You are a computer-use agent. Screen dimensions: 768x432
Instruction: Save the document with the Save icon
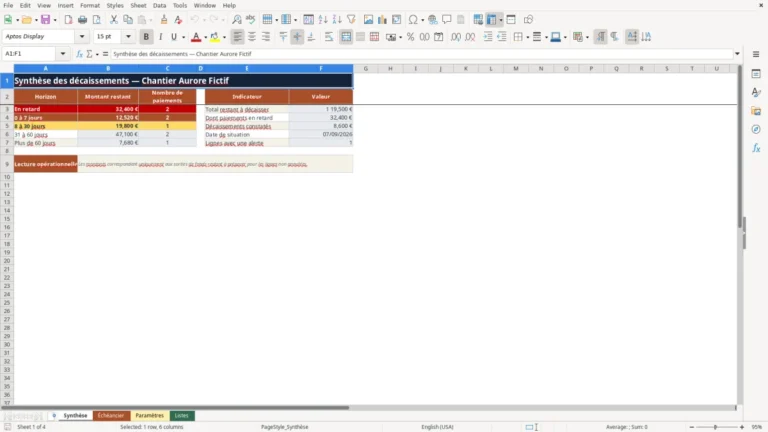[x=46, y=20]
